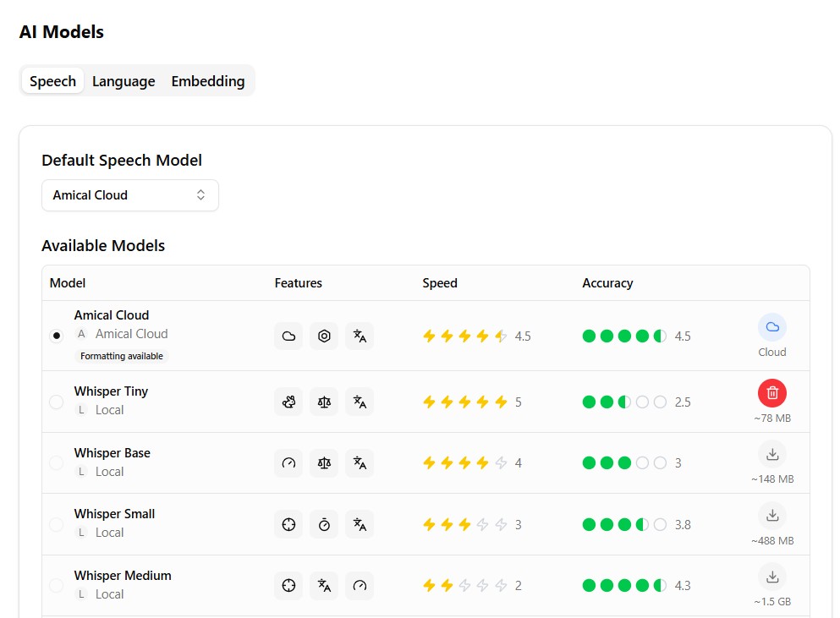Screen dimensions: 840x618
Task: Click the Whisper Small model name
Action: click(114, 513)
